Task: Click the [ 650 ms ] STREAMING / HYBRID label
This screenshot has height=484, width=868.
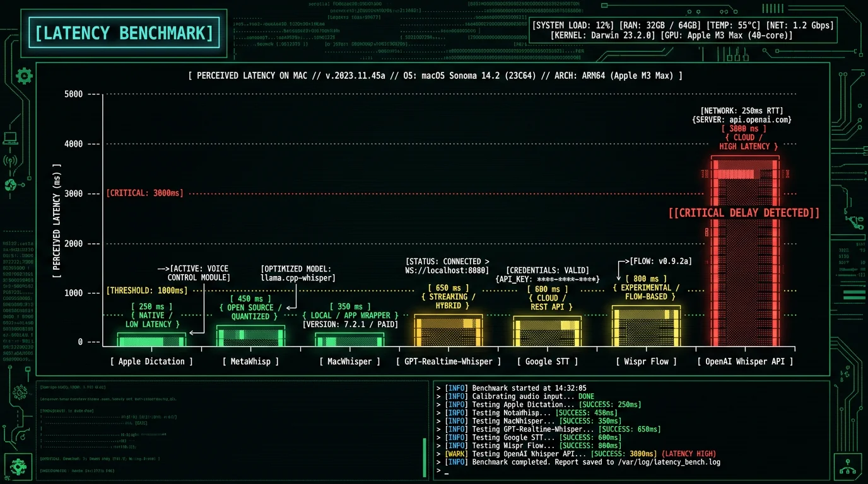Action: click(449, 296)
